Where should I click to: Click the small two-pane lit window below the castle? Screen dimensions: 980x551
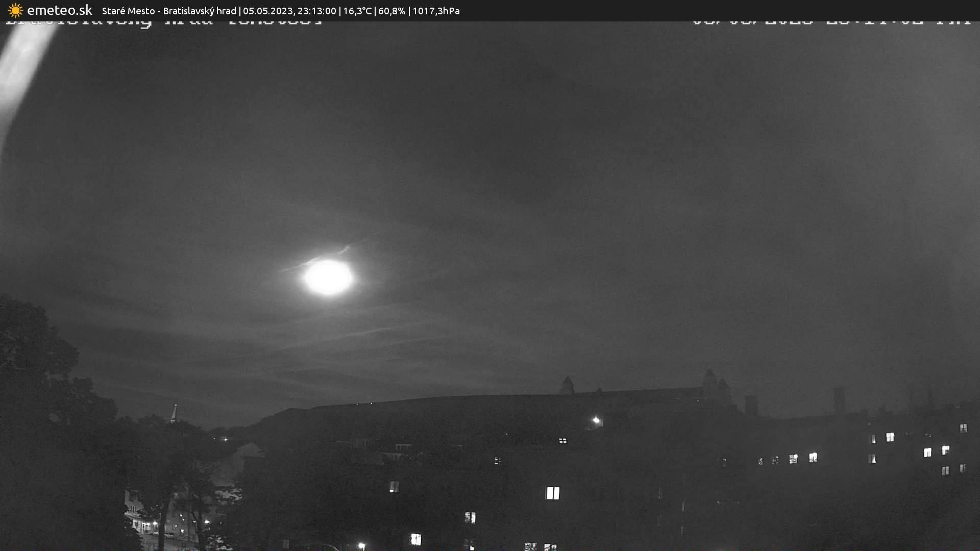562,440
